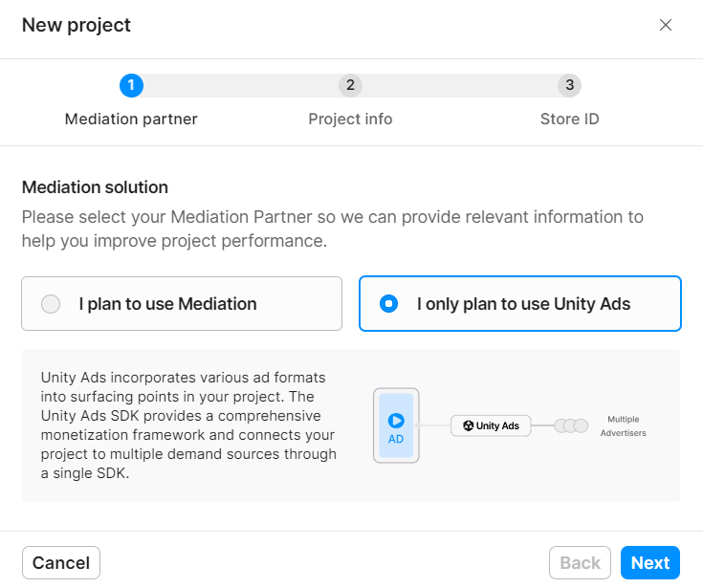
Task: Click the Multiple Advertisers circles graphic
Action: click(x=571, y=425)
